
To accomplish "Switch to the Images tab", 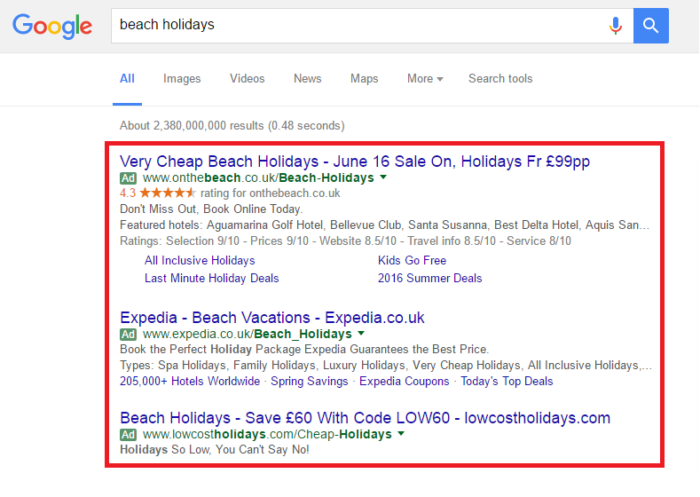I will point(182,79).
